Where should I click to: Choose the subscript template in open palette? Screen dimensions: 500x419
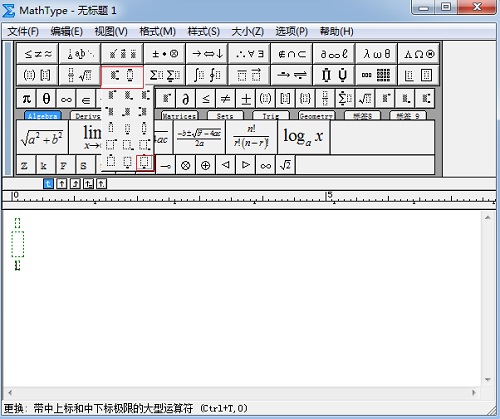(x=128, y=95)
